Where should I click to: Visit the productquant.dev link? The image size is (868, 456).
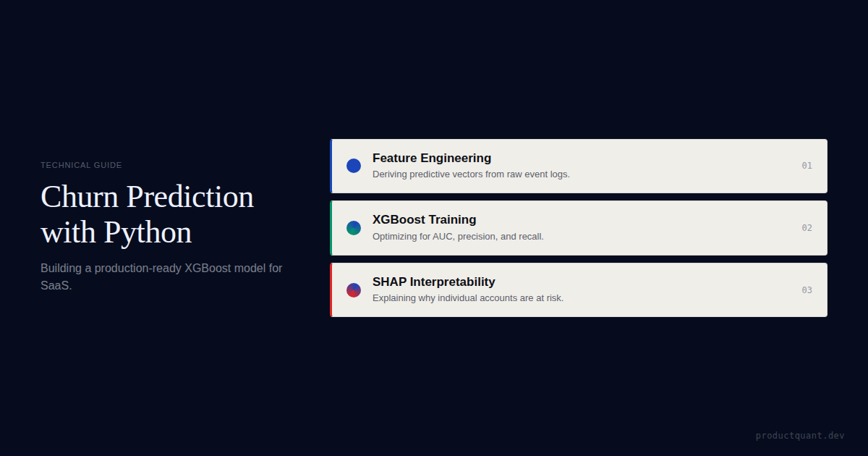(x=800, y=436)
